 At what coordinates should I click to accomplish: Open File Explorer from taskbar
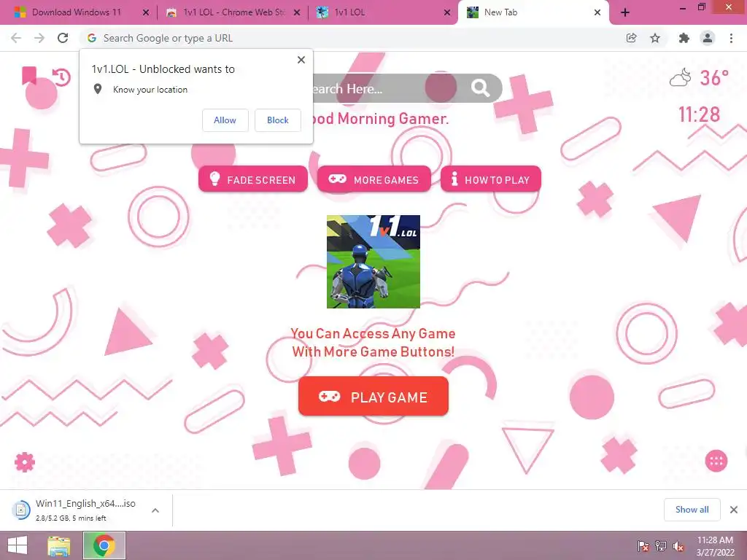coord(58,545)
